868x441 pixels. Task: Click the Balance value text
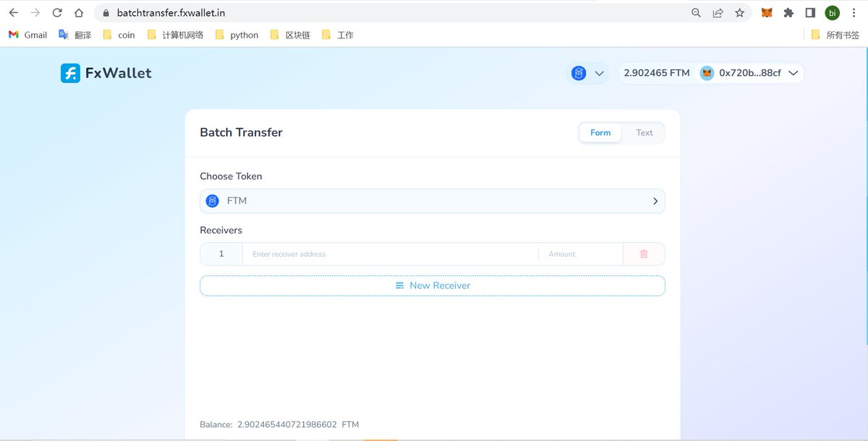287,424
